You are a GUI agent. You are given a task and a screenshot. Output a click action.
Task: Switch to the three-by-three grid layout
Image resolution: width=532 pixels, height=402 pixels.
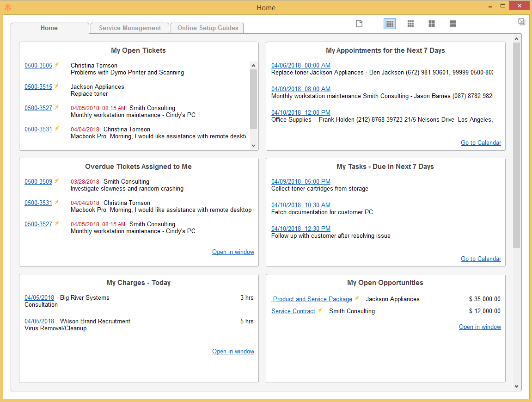(x=410, y=24)
